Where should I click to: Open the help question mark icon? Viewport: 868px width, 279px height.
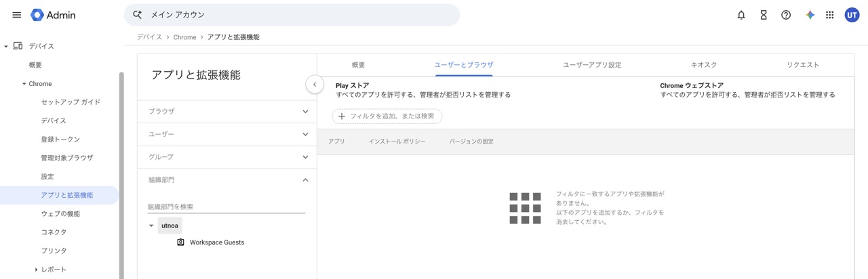coord(786,15)
